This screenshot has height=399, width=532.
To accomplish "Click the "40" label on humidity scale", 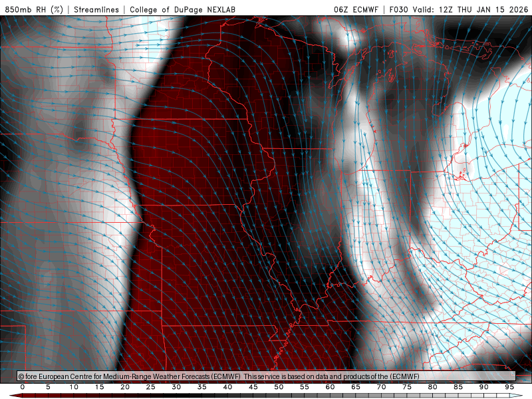I will tap(227, 387).
